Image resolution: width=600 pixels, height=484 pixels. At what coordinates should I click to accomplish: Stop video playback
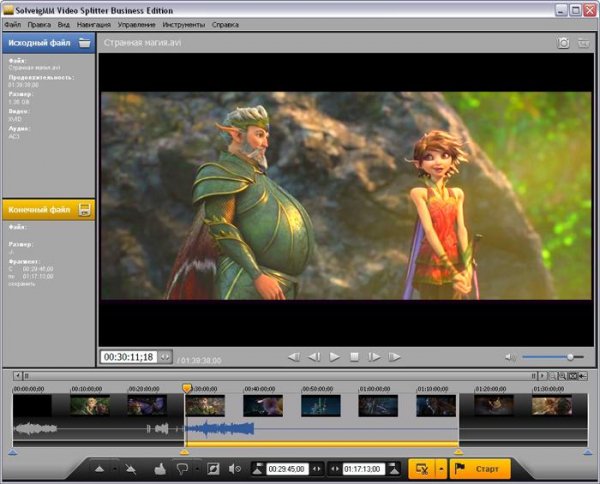354,357
